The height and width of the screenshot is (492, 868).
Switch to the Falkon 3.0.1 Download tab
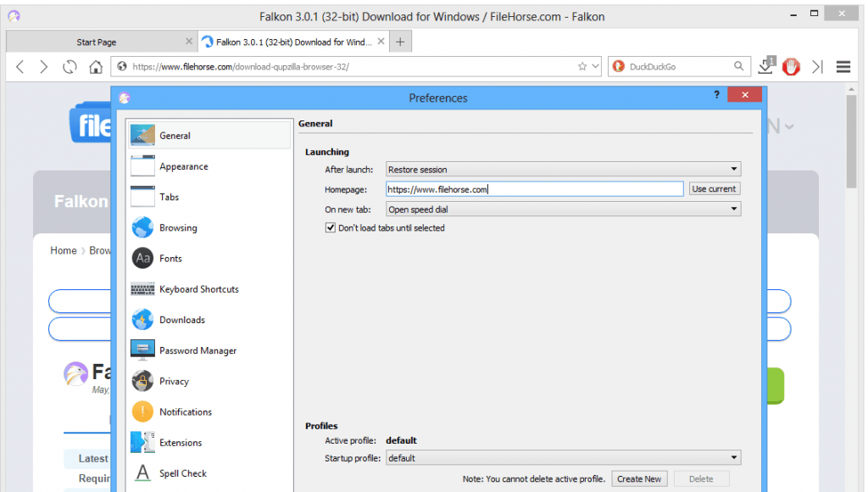point(293,42)
